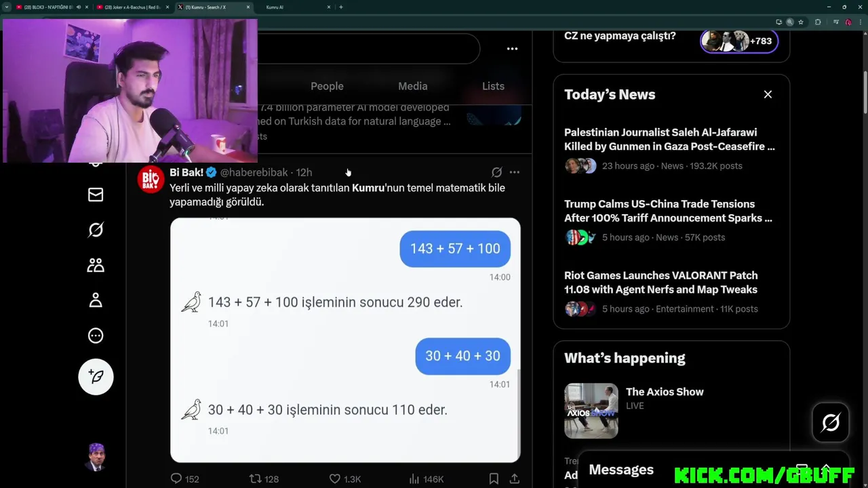The height and width of the screenshot is (488, 868).
Task: Click Bi Bak! account name
Action: coord(186,172)
